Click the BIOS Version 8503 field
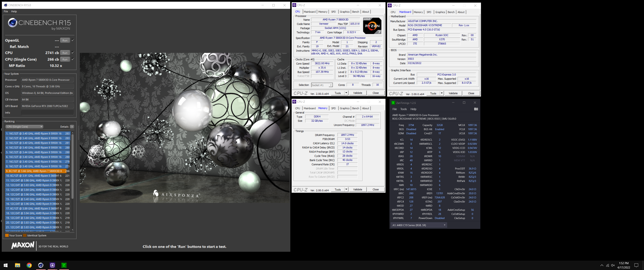644x270 pixels. click(x=442, y=59)
